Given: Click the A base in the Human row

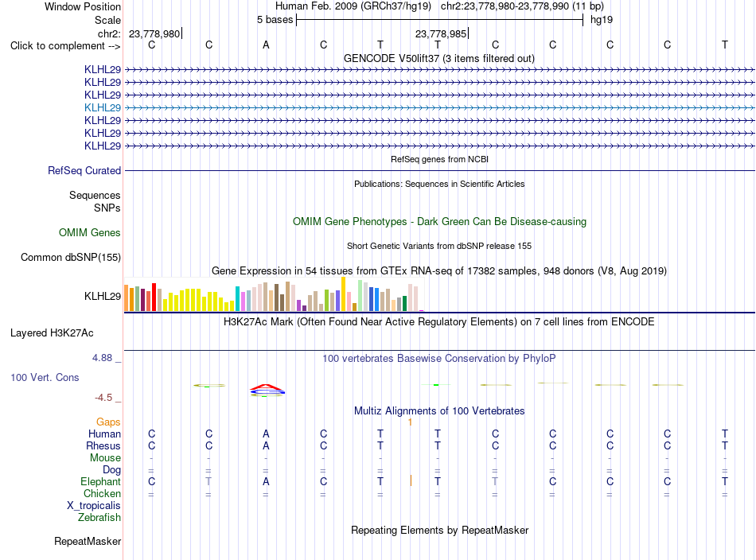Looking at the screenshot, I should (x=266, y=434).
